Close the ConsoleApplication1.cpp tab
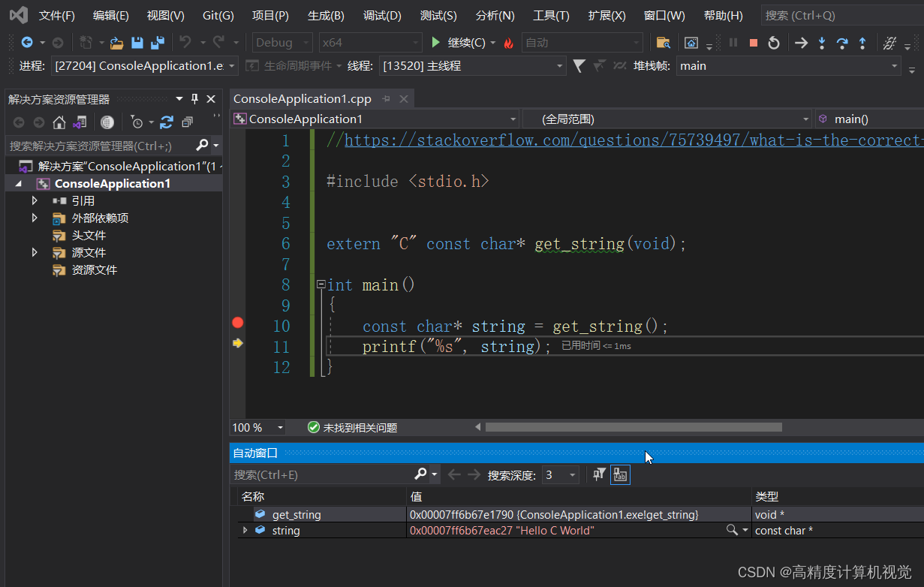Image resolution: width=924 pixels, height=587 pixels. point(404,99)
